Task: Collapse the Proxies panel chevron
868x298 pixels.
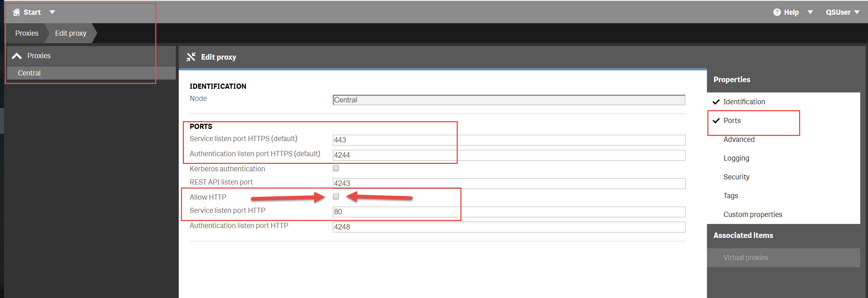Action: point(17,56)
